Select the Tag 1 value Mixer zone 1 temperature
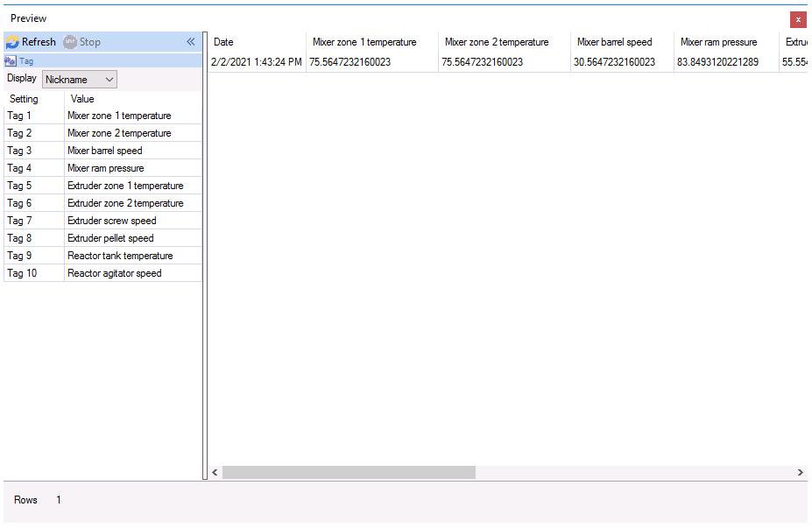Viewport: 812px width, 528px height. point(133,116)
